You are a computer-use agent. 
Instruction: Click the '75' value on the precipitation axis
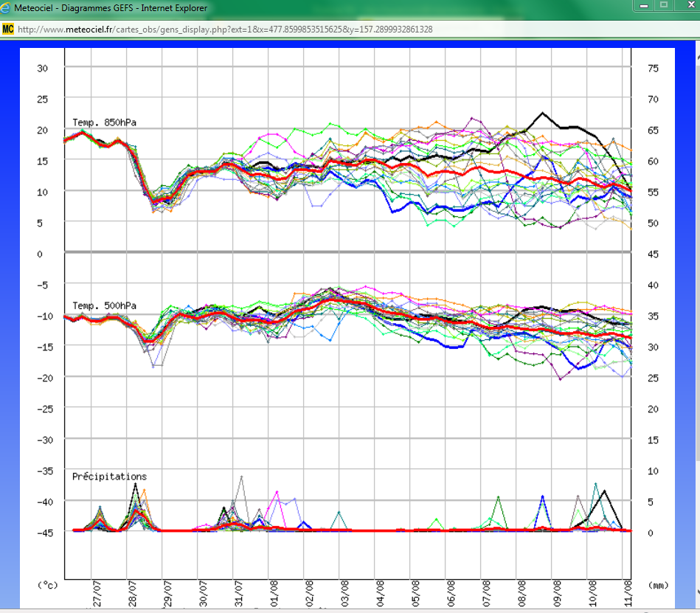point(653,69)
